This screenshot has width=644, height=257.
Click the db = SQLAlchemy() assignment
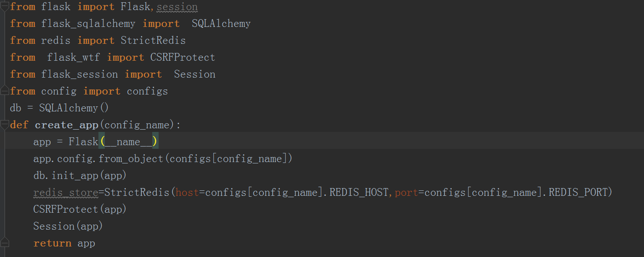59,108
